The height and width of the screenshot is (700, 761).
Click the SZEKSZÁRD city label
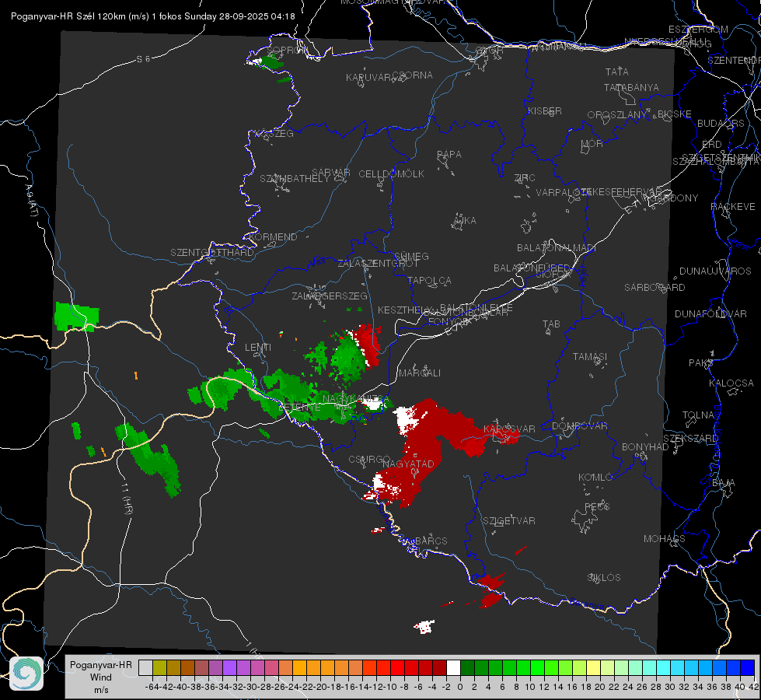pyautogui.click(x=691, y=439)
